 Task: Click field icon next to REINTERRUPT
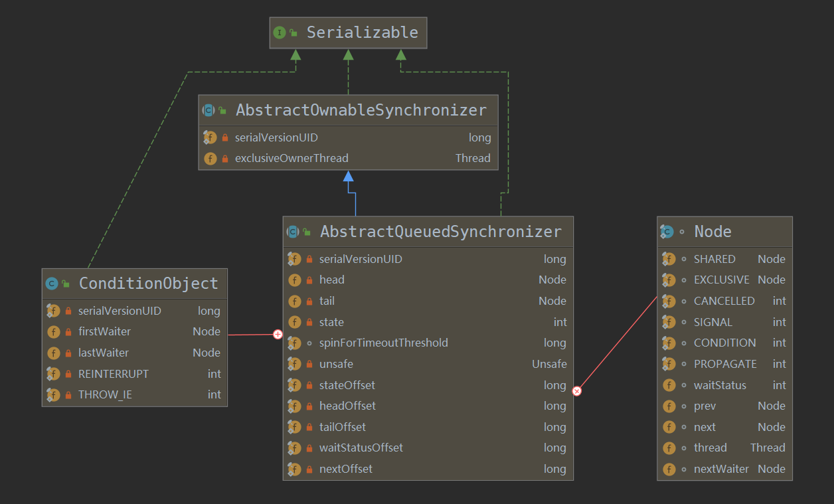coord(53,374)
